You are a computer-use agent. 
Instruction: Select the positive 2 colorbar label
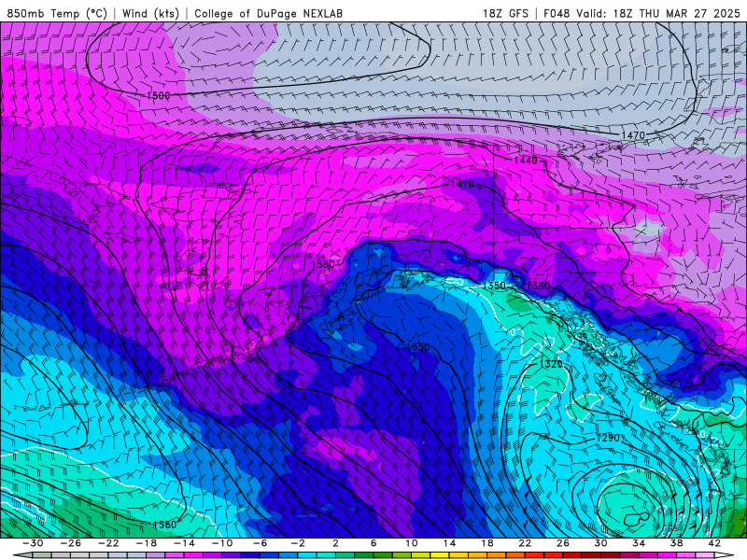[x=335, y=543]
